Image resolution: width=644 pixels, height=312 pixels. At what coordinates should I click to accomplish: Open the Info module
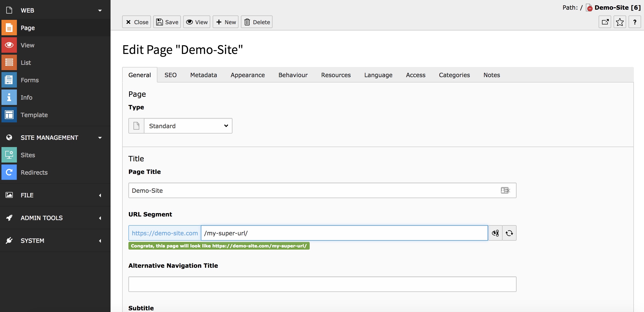point(55,97)
